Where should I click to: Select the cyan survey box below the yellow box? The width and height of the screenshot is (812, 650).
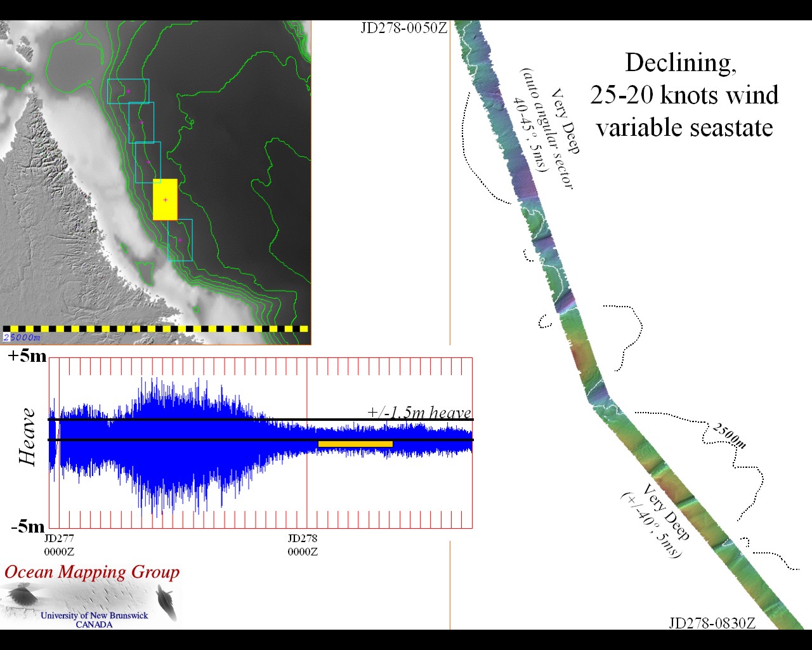pyautogui.click(x=180, y=241)
